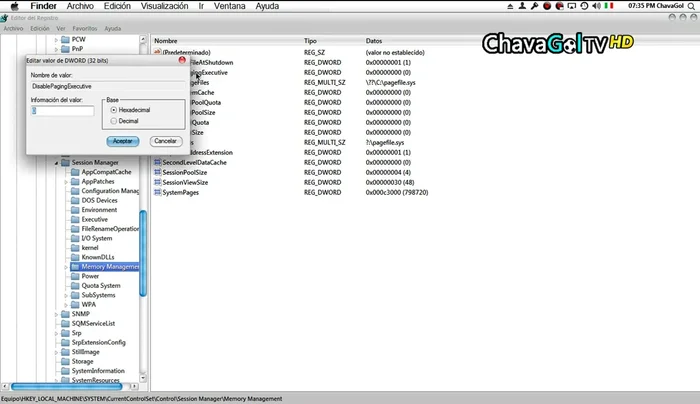Screen dimensions: 700x404
Task: Click the Nombre de valor field
Action: pyautogui.click(x=108, y=86)
